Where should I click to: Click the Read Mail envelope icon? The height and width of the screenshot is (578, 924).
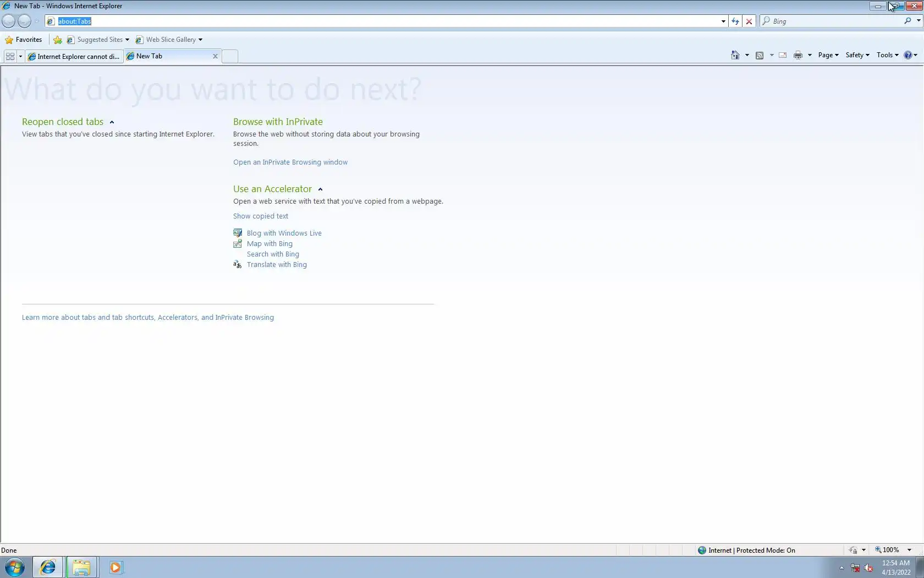(x=783, y=55)
